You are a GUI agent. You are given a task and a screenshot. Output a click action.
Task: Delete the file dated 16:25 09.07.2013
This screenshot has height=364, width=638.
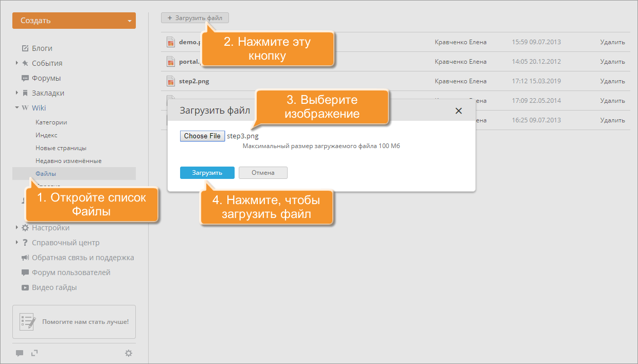tap(612, 120)
